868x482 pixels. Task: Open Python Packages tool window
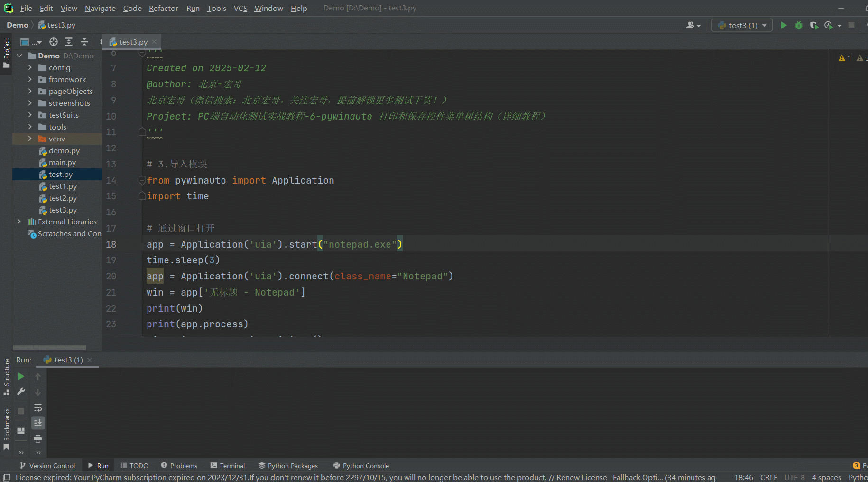coord(288,466)
